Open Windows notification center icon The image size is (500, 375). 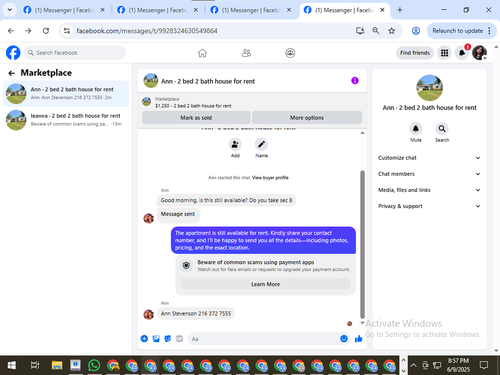coord(484,365)
